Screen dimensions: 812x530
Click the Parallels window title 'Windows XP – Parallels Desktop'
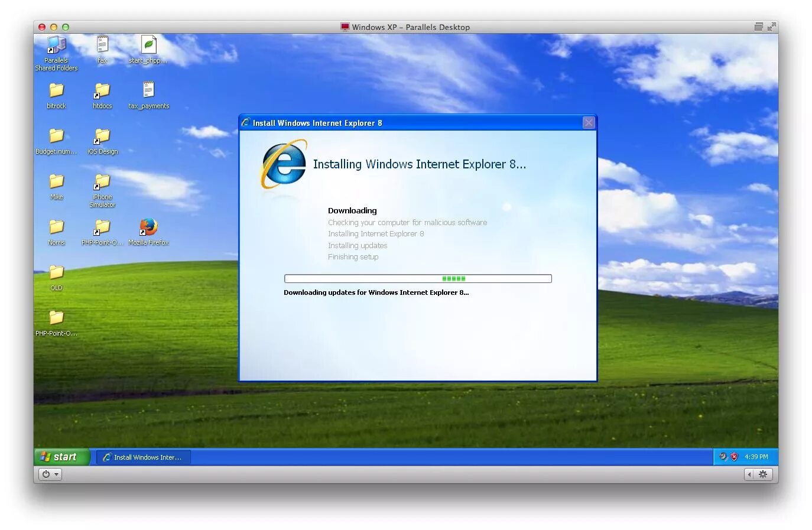pos(411,27)
